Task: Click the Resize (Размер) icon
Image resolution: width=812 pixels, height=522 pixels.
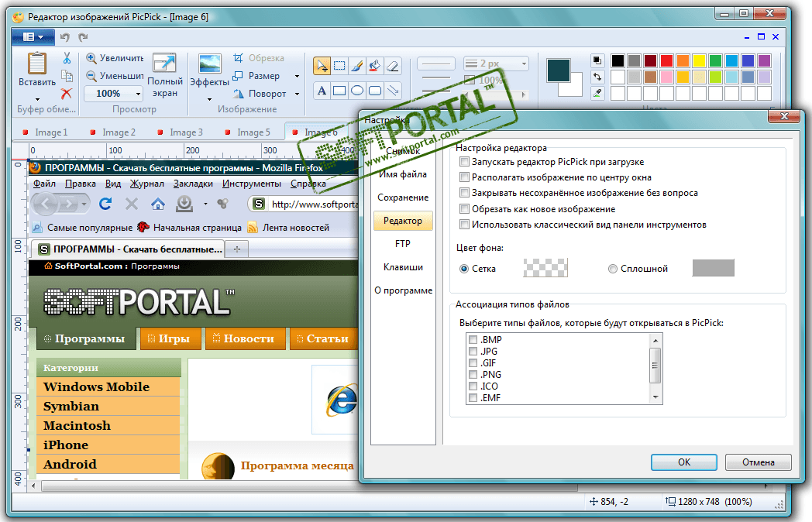Action: coord(238,76)
